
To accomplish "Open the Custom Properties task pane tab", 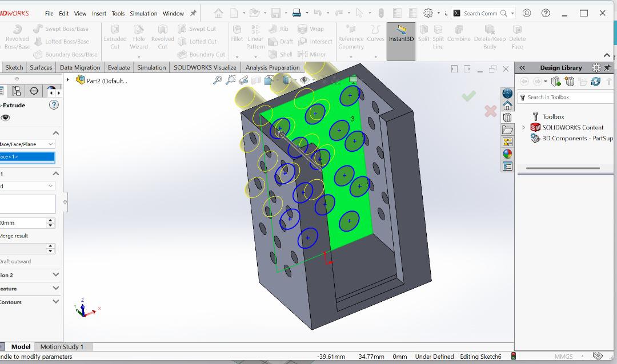I will (x=507, y=167).
